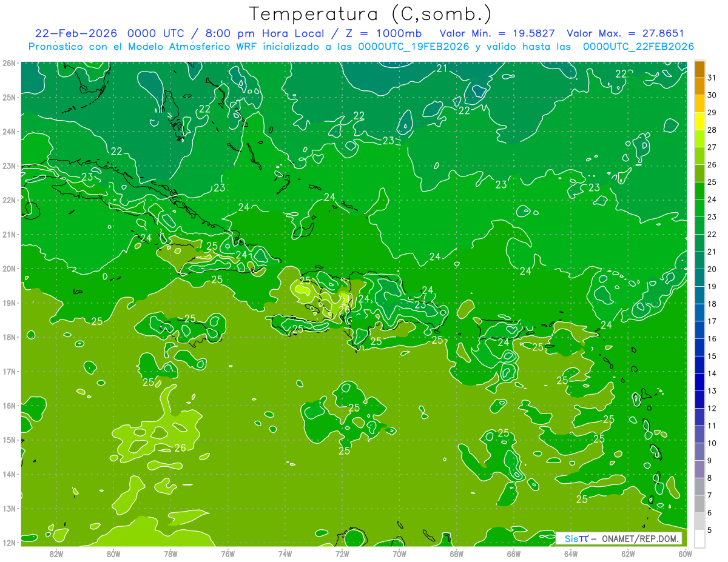Select the init time "0000UTC_19FEB2026"
The width and height of the screenshot is (728, 562).
click(414, 47)
